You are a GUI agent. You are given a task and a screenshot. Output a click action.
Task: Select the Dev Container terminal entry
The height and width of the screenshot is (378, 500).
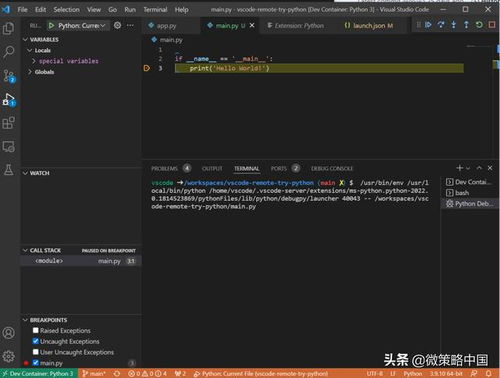(469, 182)
